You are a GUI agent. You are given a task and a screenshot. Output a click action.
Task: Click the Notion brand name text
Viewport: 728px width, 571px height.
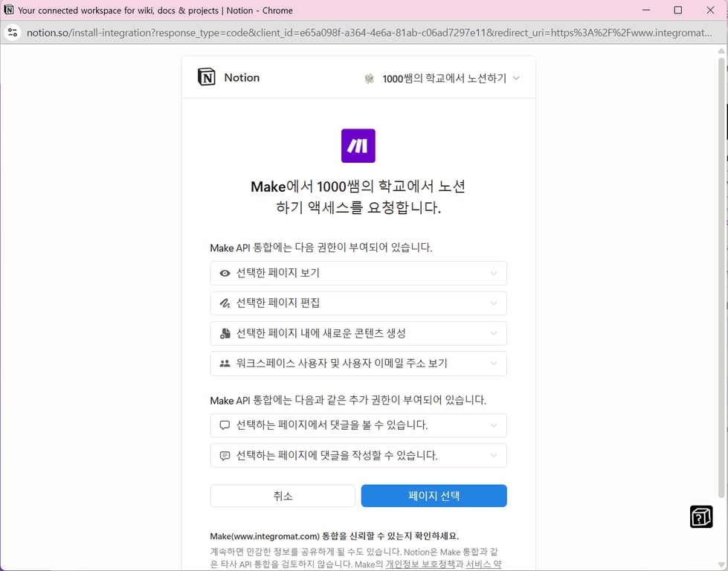[242, 77]
